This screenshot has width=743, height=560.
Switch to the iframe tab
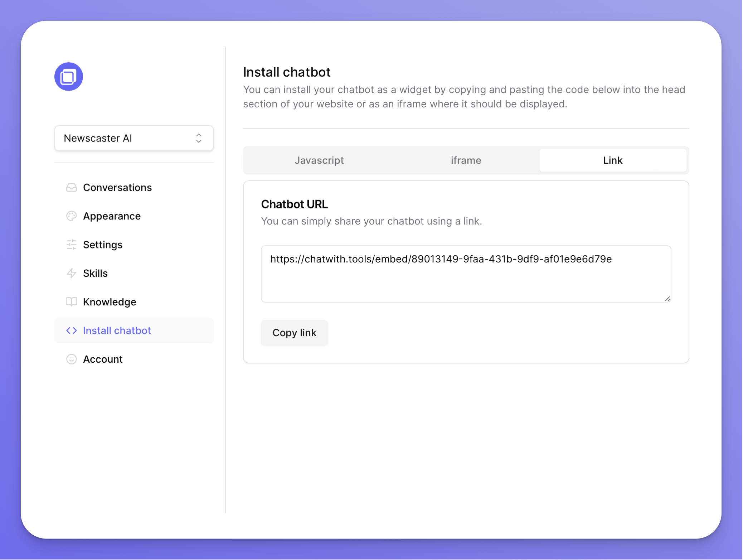pyautogui.click(x=466, y=160)
